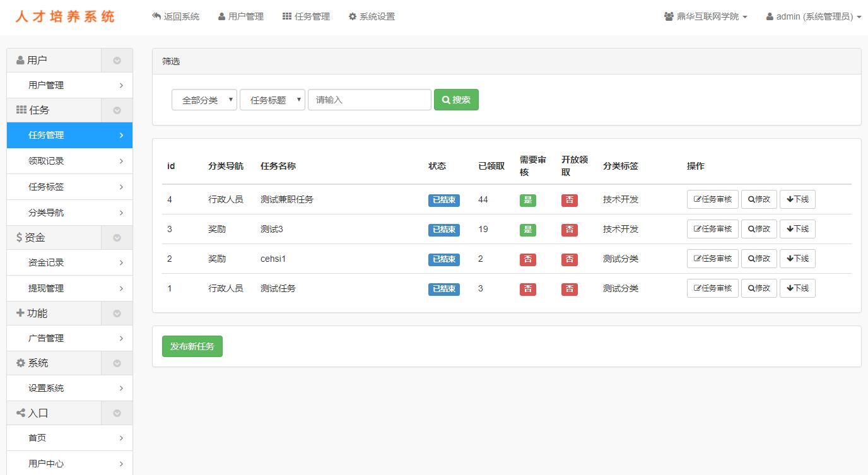This screenshot has height=475, width=868.
Task: Open 资金记录 in the sidebar
Action: coord(69,262)
